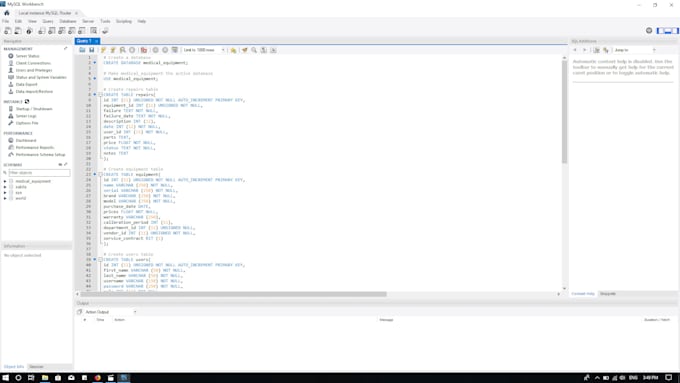Viewport: 680px width, 383px height.
Task: Click the magnifier Find icon in editor toolbar
Action: coord(254,50)
